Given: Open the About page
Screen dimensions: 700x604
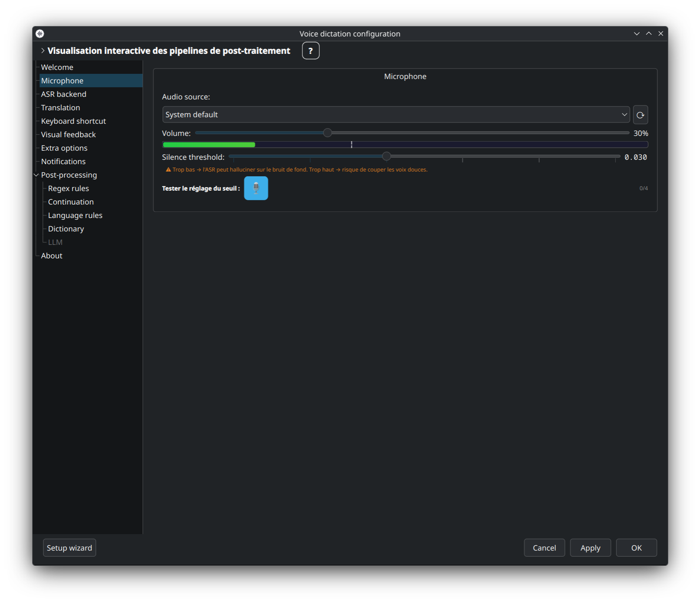Looking at the screenshot, I should (x=52, y=256).
